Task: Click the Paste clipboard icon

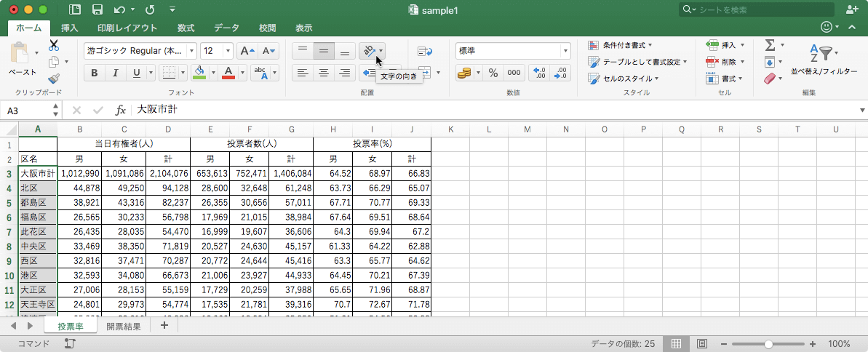Action: tap(21, 53)
